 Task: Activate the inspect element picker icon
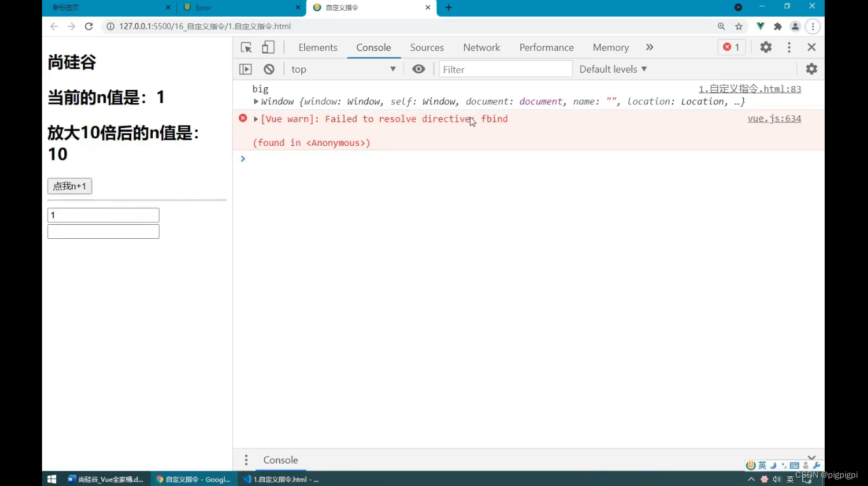(x=246, y=47)
